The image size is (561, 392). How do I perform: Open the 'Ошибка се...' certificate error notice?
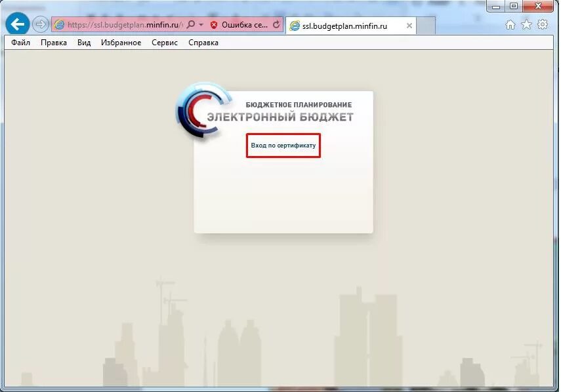pos(244,25)
